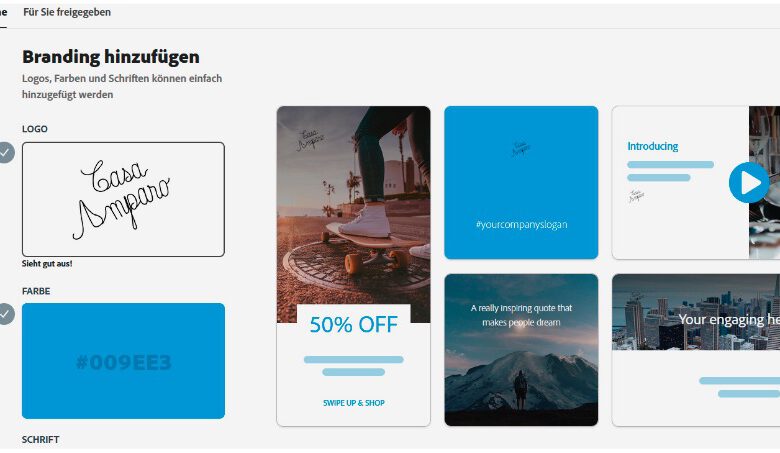This screenshot has width=780, height=453.
Task: Click the play button on Introducing template
Action: 749,182
